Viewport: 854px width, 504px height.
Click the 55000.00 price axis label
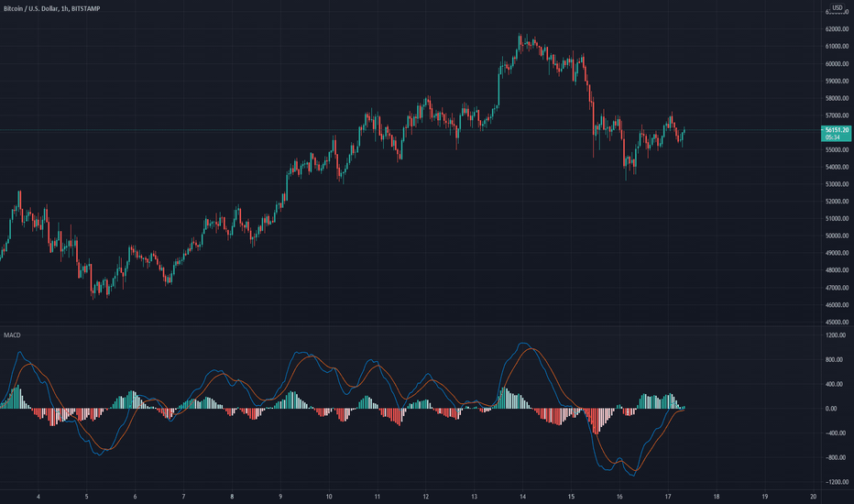pos(838,150)
